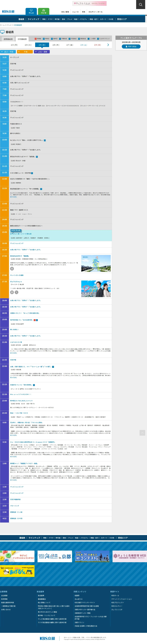Open program link We are STARDOM!!
Screen dimensions: 147x644
[21, 394]
